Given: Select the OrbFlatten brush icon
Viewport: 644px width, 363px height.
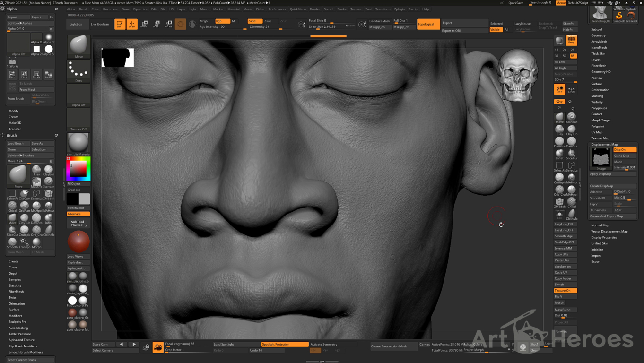Looking at the screenshot, I should (24, 207).
